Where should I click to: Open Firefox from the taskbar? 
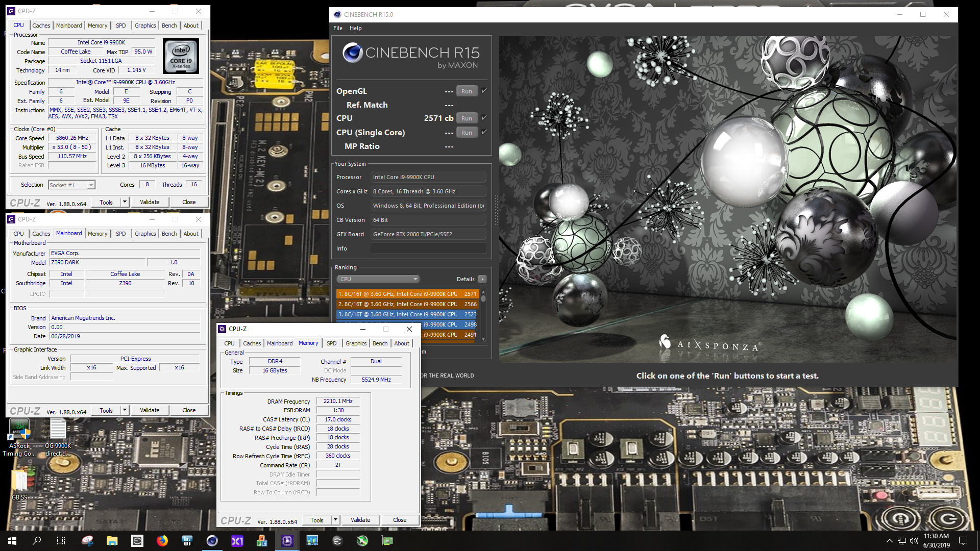[162, 541]
